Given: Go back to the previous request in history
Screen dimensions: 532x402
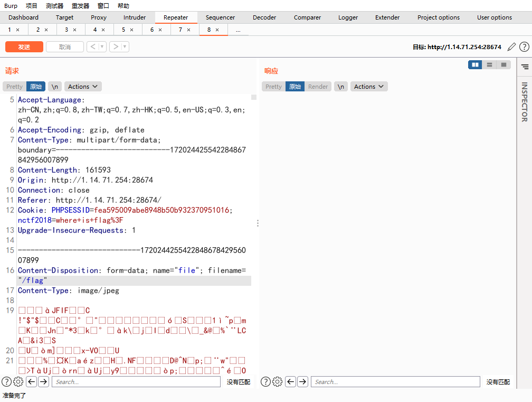Looking at the screenshot, I should tap(93, 46).
